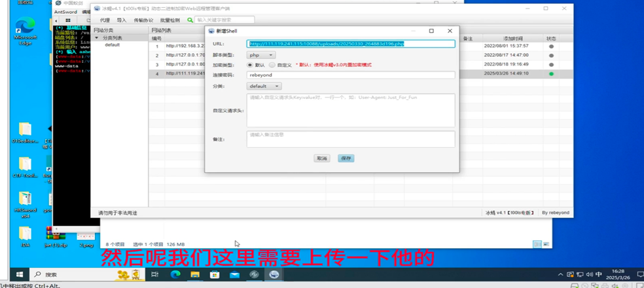644x288 pixels.
Task: Click the URL input field
Action: [x=351, y=44]
